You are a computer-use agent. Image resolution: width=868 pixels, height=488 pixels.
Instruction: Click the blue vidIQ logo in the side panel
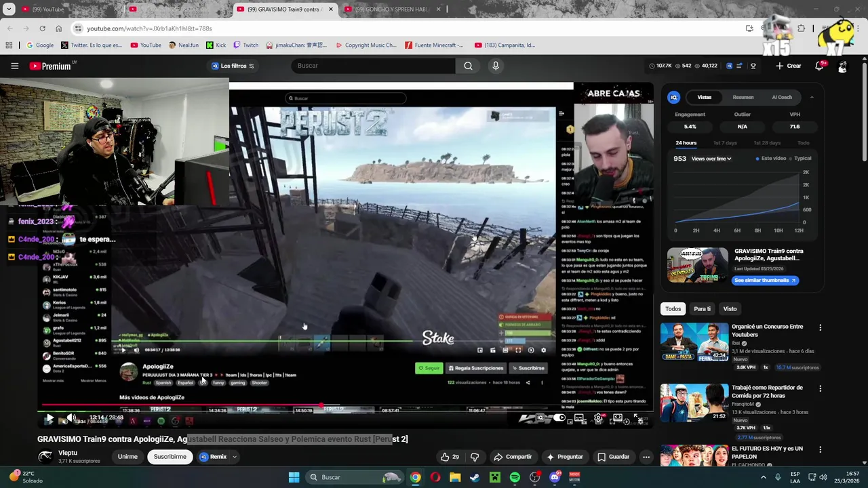coord(673,97)
